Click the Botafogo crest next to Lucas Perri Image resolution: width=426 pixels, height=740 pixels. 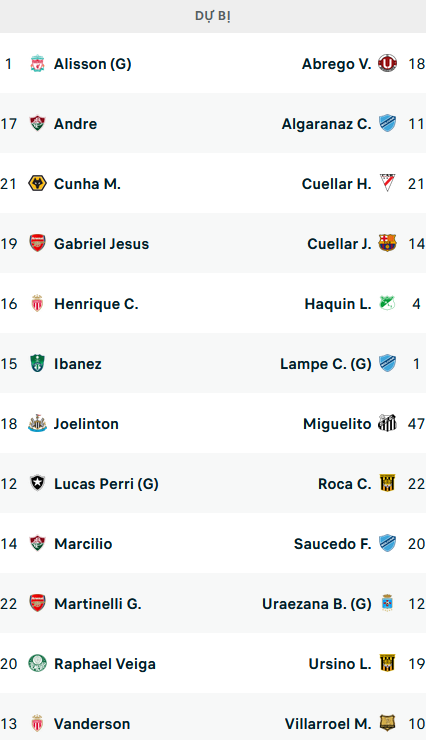coord(37,483)
